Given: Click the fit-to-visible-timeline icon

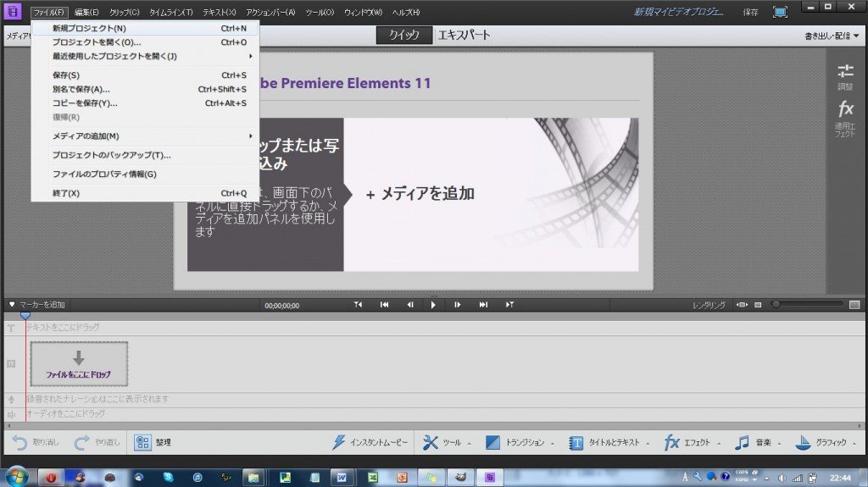Looking at the screenshot, I should [742, 305].
